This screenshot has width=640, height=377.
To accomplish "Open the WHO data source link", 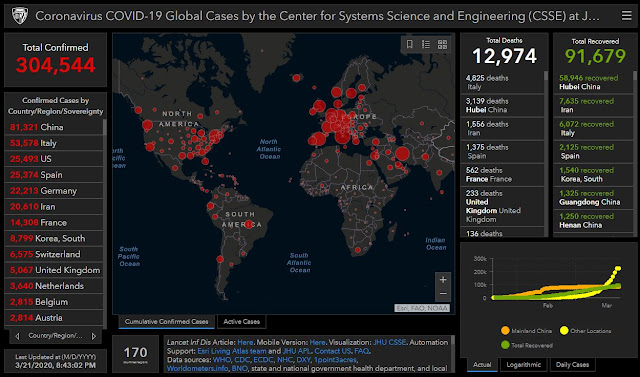I will pos(222,360).
